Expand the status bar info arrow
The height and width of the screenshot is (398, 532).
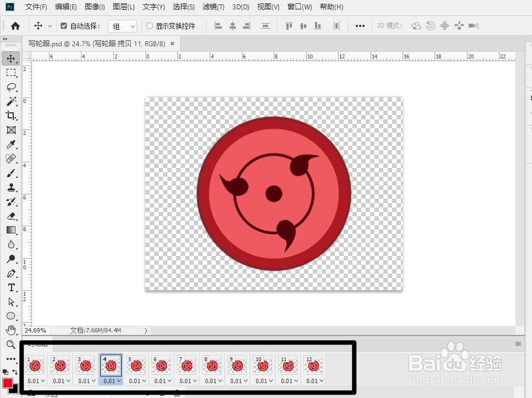coord(146,330)
